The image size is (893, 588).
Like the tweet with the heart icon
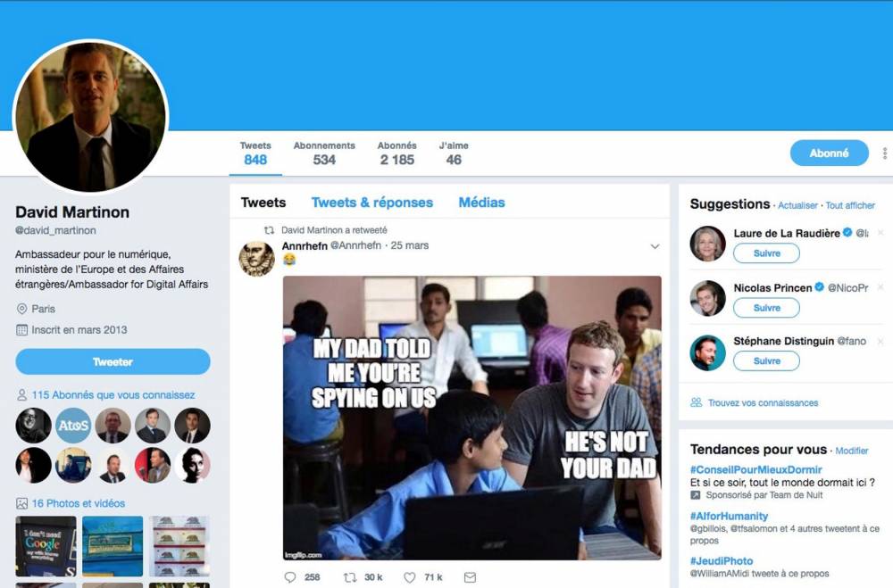pyautogui.click(x=410, y=577)
